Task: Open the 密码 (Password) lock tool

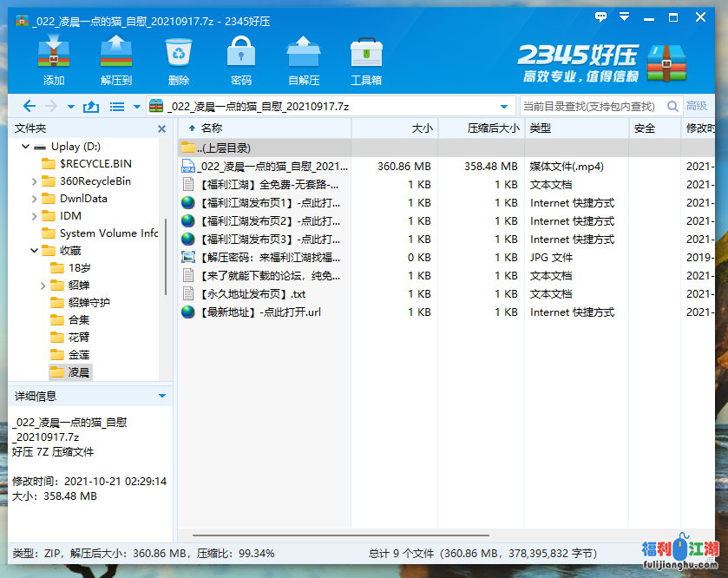Action: (x=241, y=54)
